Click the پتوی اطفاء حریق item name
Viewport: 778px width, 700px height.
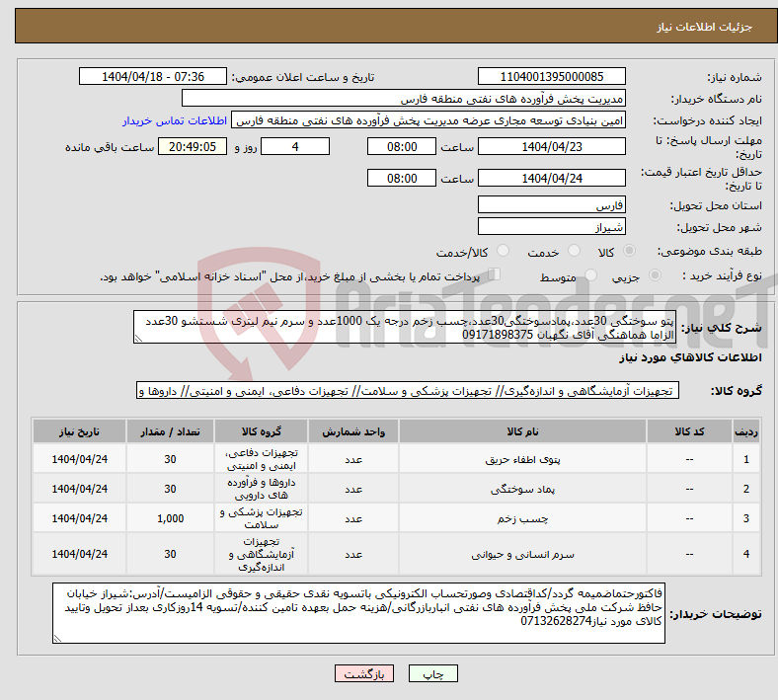click(x=522, y=459)
